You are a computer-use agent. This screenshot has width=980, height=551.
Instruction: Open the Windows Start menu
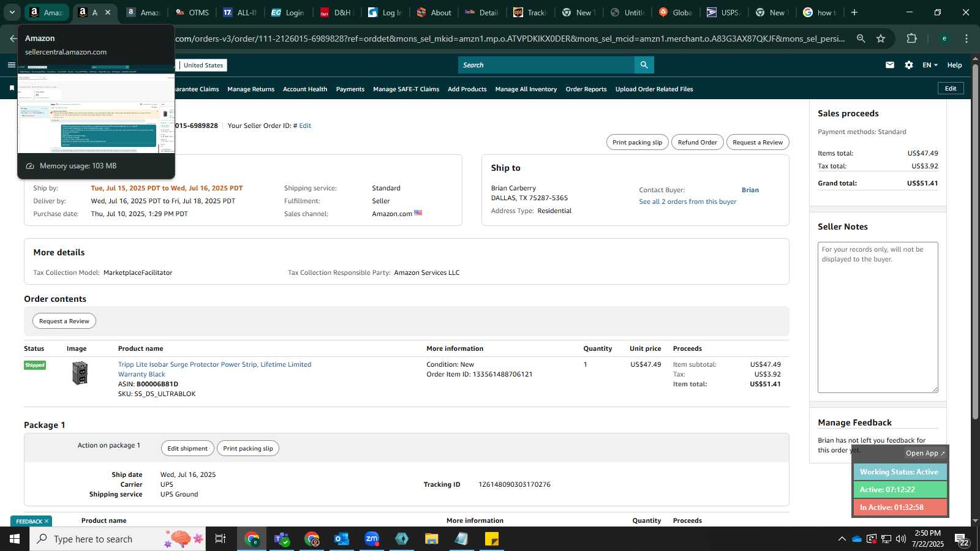tap(15, 539)
